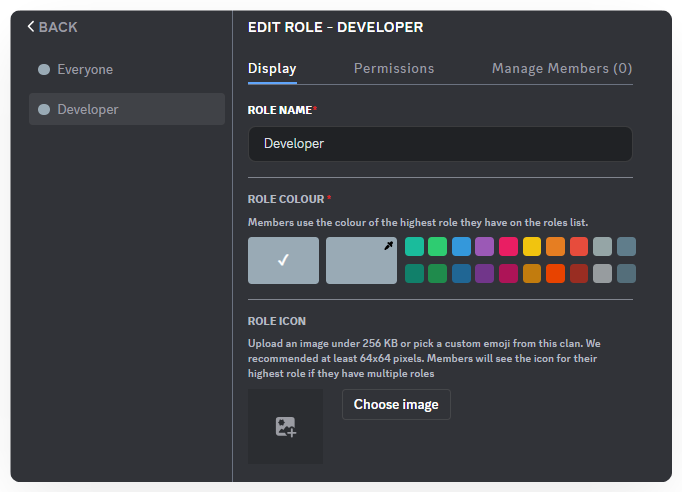Choose the dark green swatch, bottom row

point(437,273)
